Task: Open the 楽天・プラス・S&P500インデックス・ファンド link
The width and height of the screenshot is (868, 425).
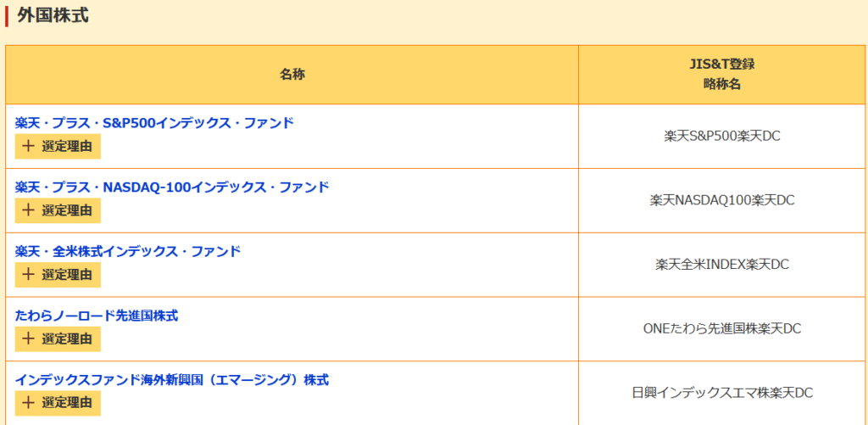Action: (154, 123)
